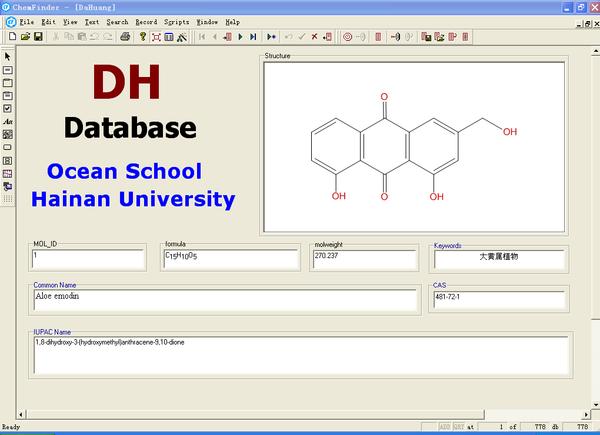Save the form with the floppy disk icon
The width and height of the screenshot is (600, 435).
(x=38, y=37)
